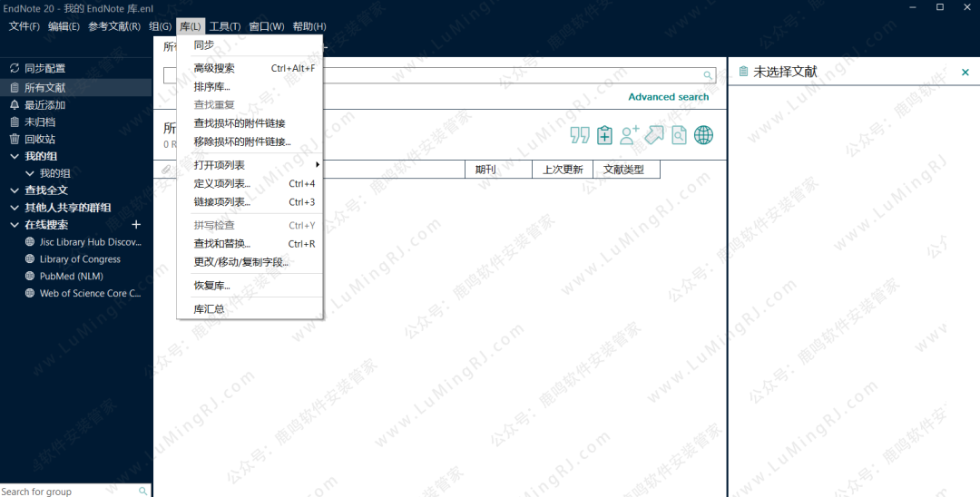
Task: Click the clipboard icon beside 未选择文献
Action: pos(743,72)
